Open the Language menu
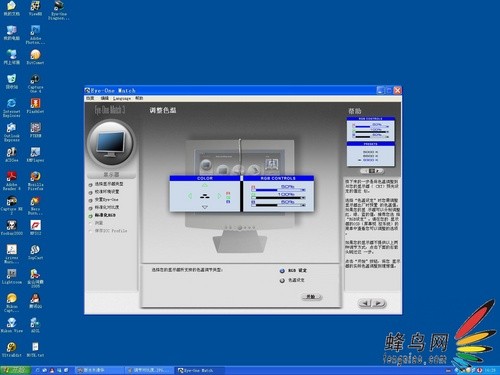500x375 pixels. click(x=122, y=98)
